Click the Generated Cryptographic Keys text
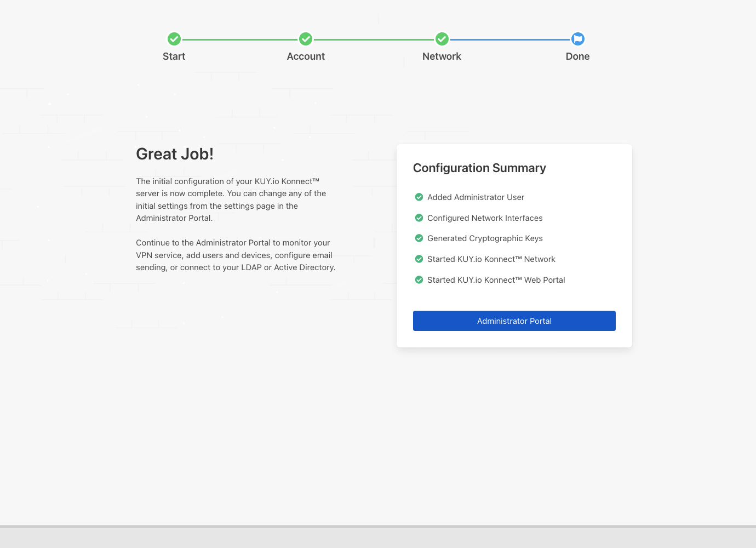 (x=485, y=238)
